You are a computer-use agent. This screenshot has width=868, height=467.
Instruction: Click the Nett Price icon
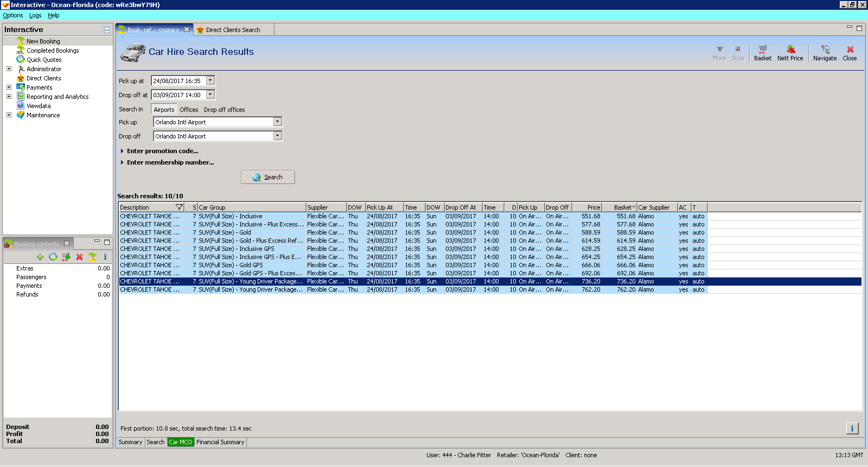coord(790,49)
